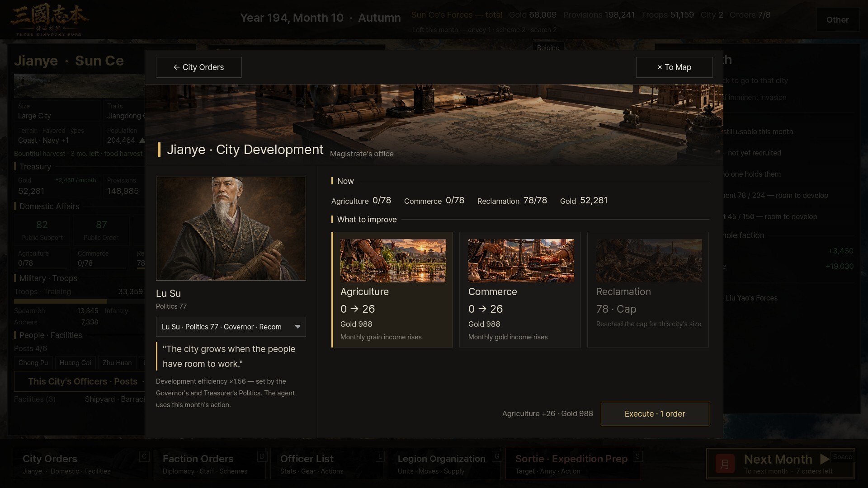The height and width of the screenshot is (488, 868).
Task: Click the Public Order 87 tile
Action: click(101, 230)
